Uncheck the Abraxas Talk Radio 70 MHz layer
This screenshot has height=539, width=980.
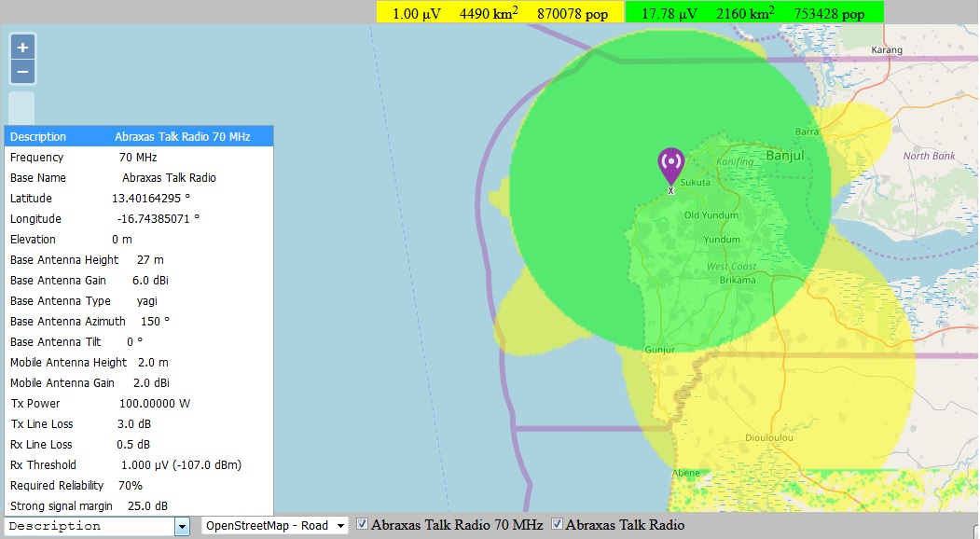pyautogui.click(x=363, y=524)
